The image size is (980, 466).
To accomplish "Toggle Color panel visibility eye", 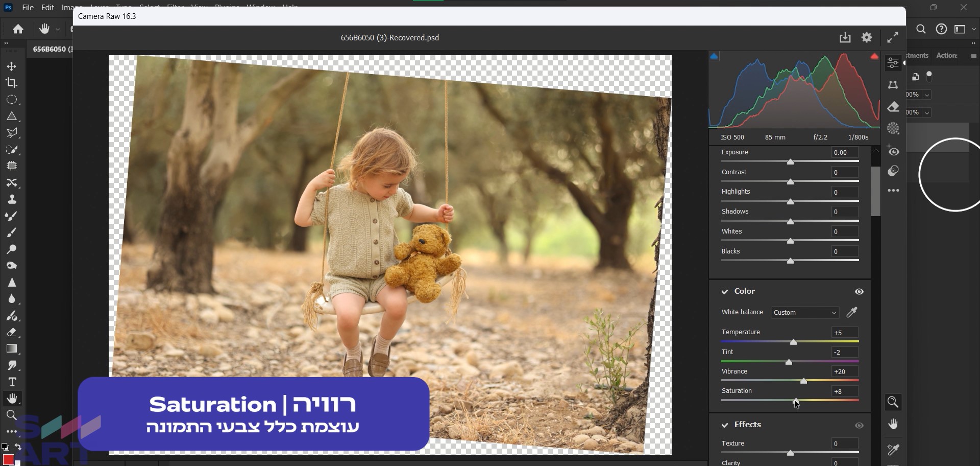I will [x=859, y=291].
